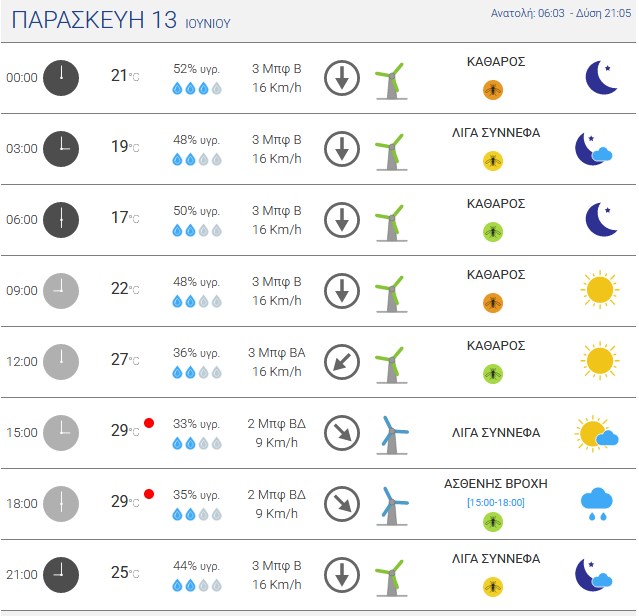Click the crescent moon icon at 00:00
This screenshot has height=616, width=639.
pyautogui.click(x=602, y=77)
